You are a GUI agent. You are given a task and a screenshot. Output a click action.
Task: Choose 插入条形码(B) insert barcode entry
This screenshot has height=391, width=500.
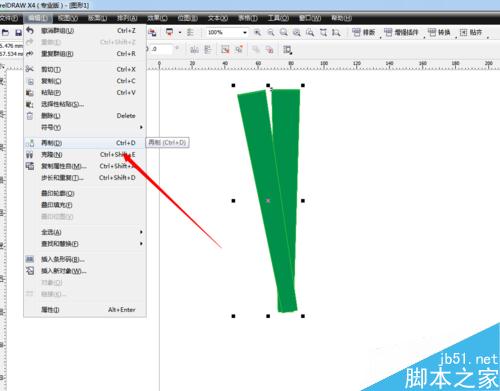pyautogui.click(x=85, y=259)
